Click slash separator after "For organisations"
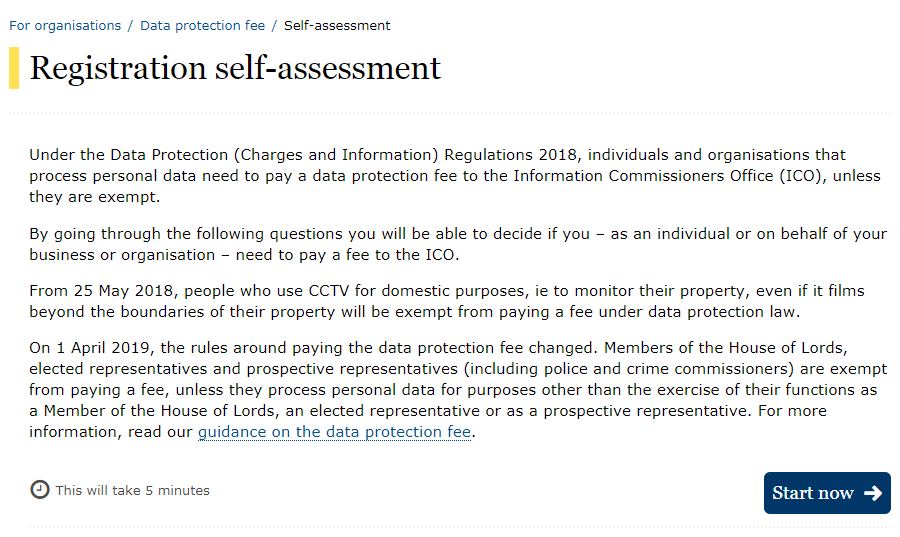The image size is (900, 537). pos(130,26)
